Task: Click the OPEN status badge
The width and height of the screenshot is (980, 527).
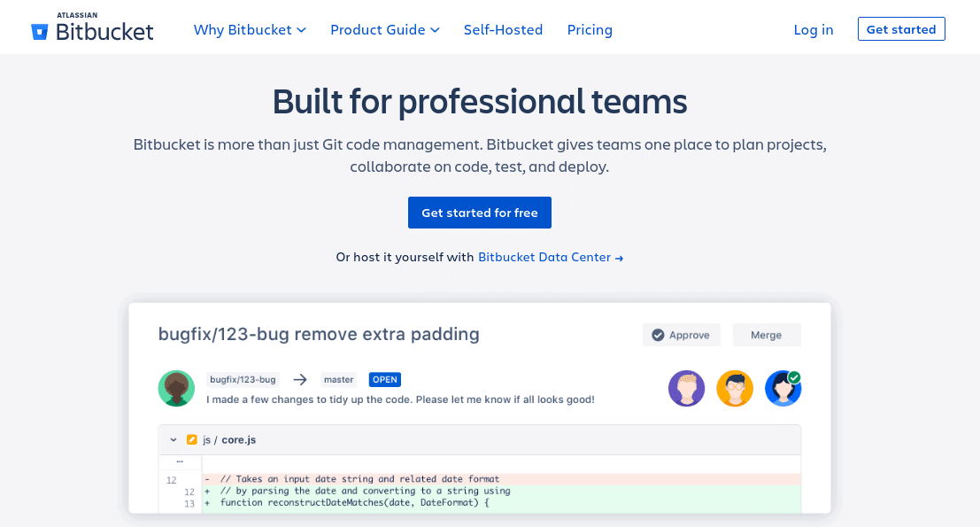Action: pos(384,379)
